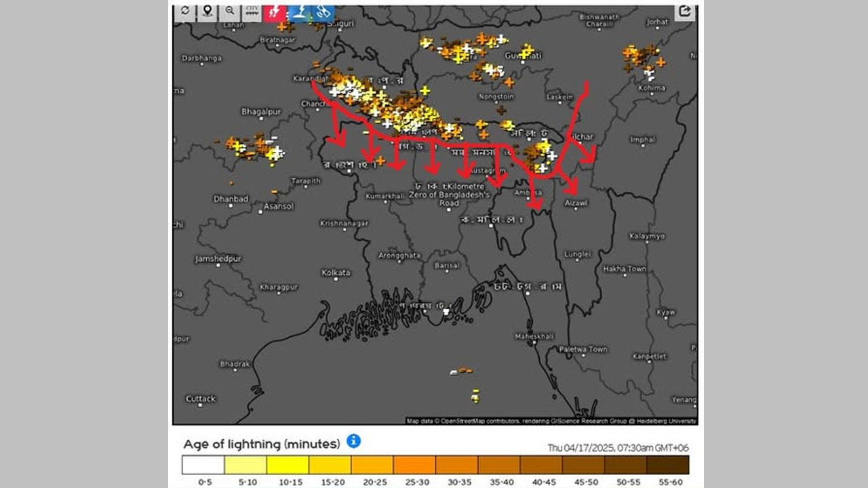Click the satellite layer icon
868x488 pixels.
click(323, 12)
